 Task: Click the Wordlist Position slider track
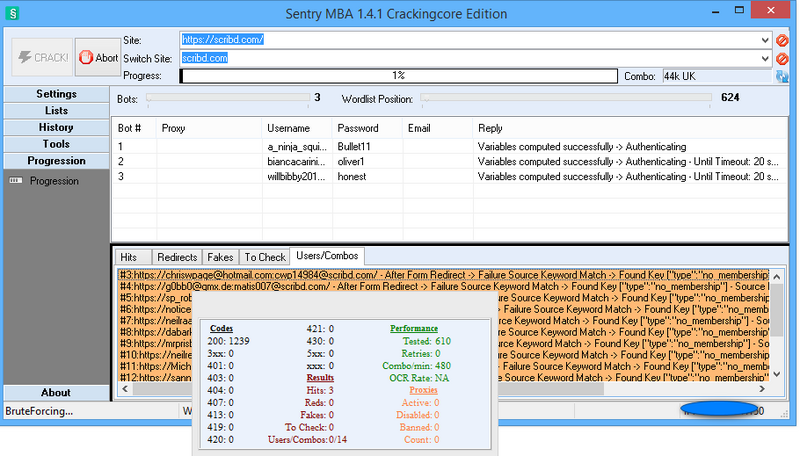pyautogui.click(x=566, y=97)
